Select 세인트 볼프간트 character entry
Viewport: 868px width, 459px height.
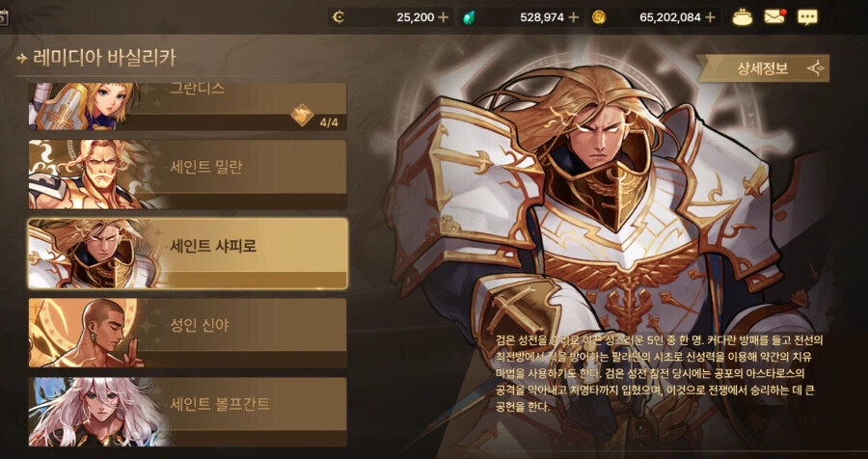(x=188, y=412)
